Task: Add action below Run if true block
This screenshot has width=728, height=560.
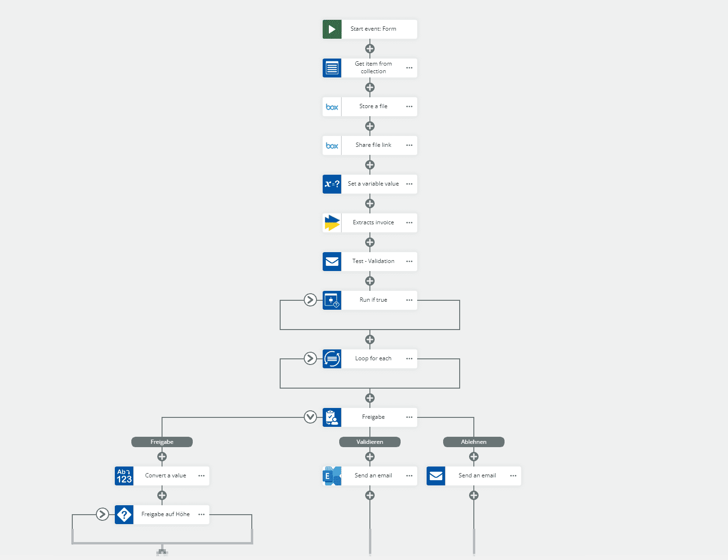Action: (370, 339)
